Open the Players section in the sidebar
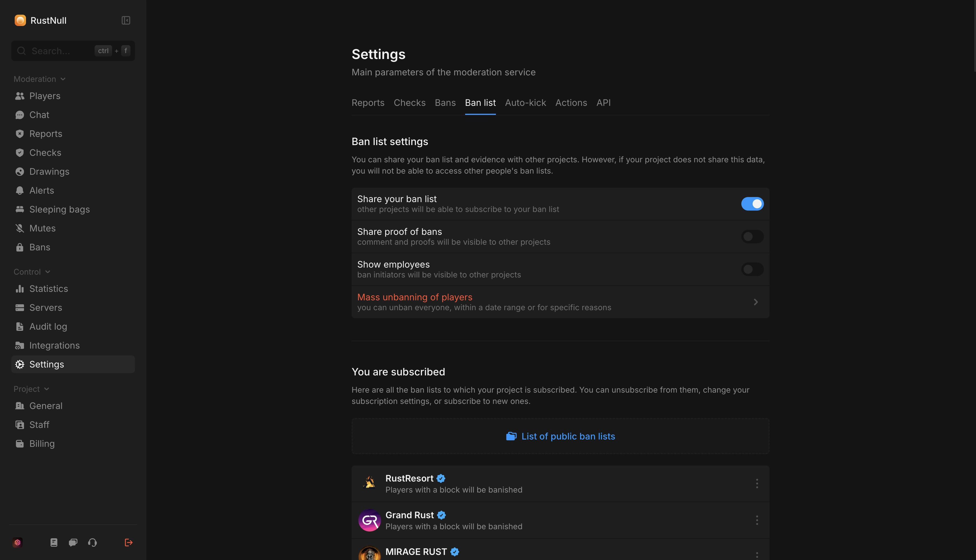Image resolution: width=976 pixels, height=560 pixels. [45, 96]
